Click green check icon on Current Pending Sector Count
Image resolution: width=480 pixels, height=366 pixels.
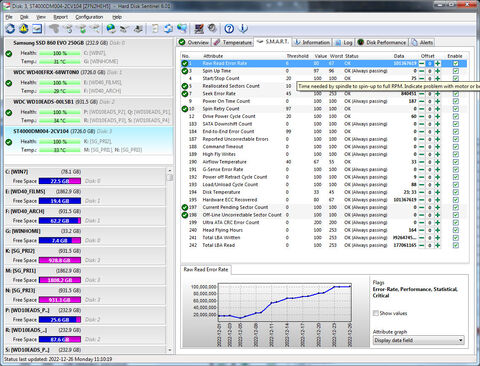[185, 207]
